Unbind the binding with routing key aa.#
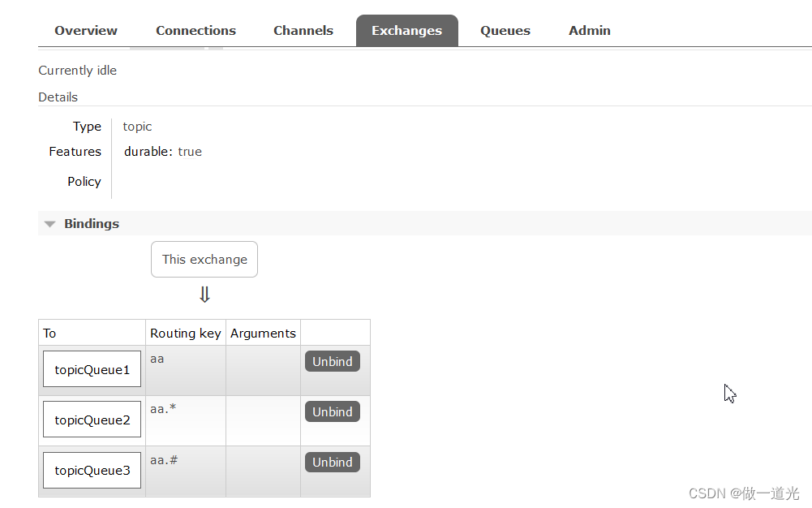Viewport: 812px width, 508px height. (332, 462)
